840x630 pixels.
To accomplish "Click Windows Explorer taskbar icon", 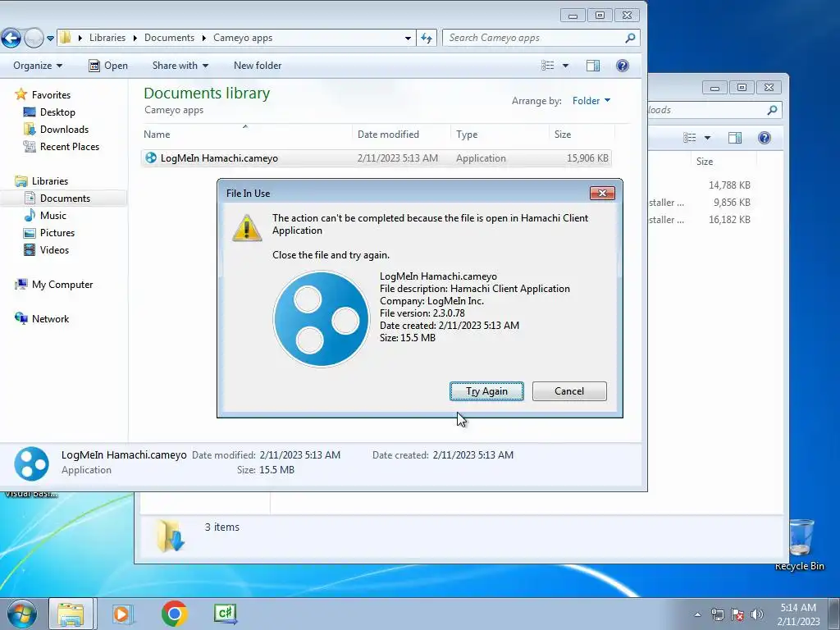I will 71,614.
